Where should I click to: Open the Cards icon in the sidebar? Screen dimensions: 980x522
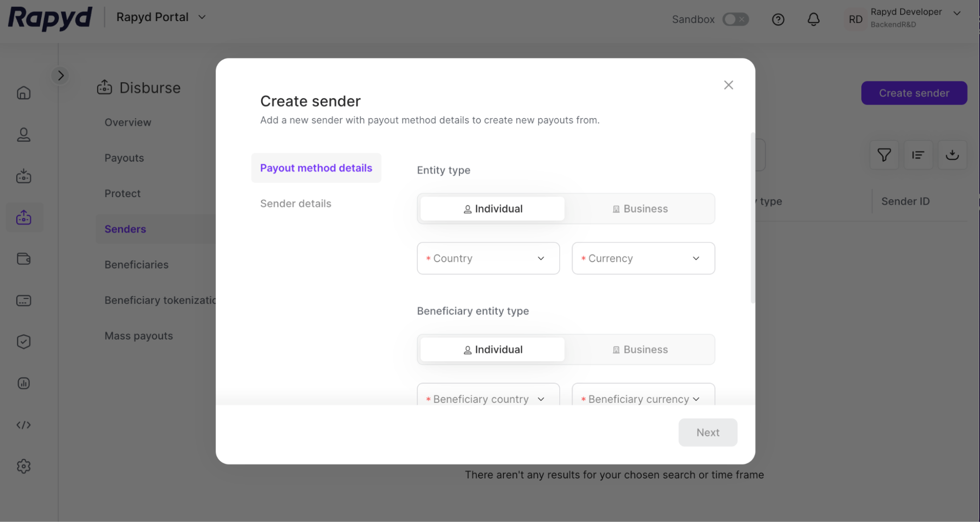24,300
